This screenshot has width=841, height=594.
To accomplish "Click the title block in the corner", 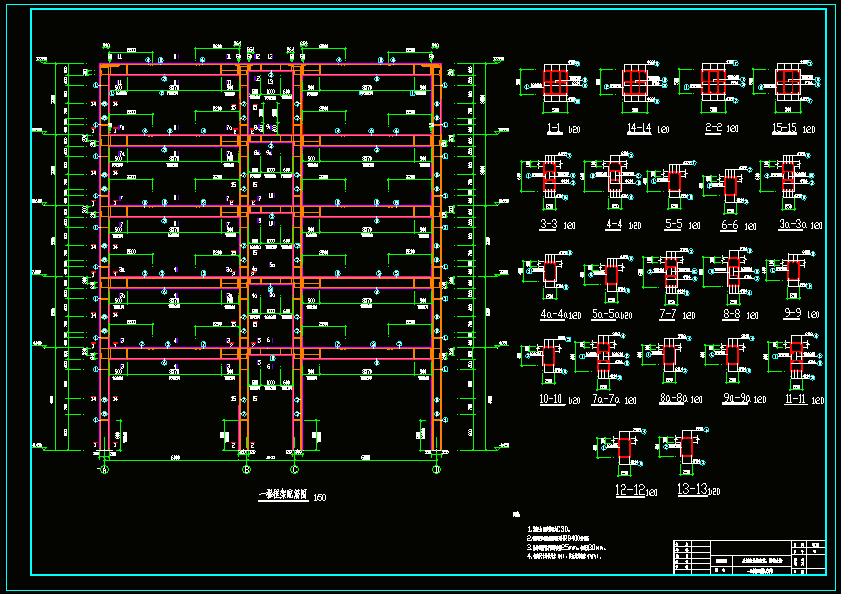I will click(750, 556).
